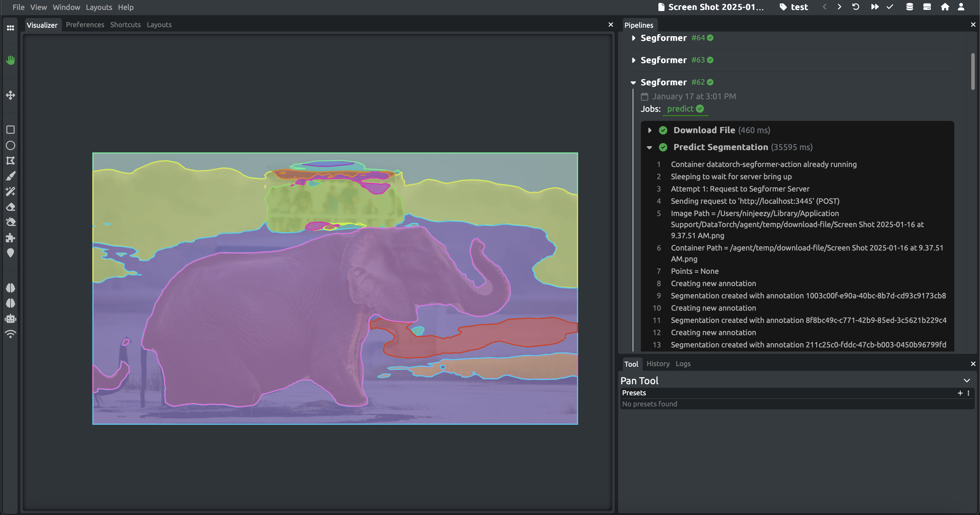Screen dimensions: 980x515
Task: Go to previous file with left chevron
Action: 824,7
